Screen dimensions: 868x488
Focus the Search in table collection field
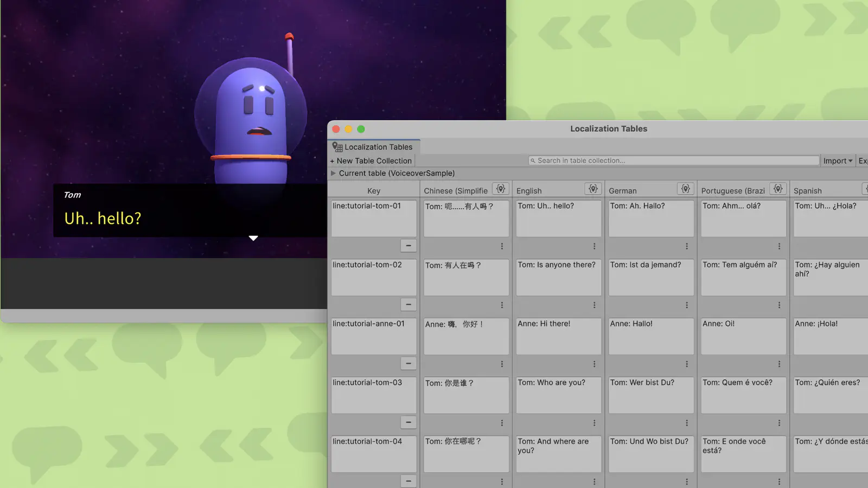pyautogui.click(x=673, y=161)
